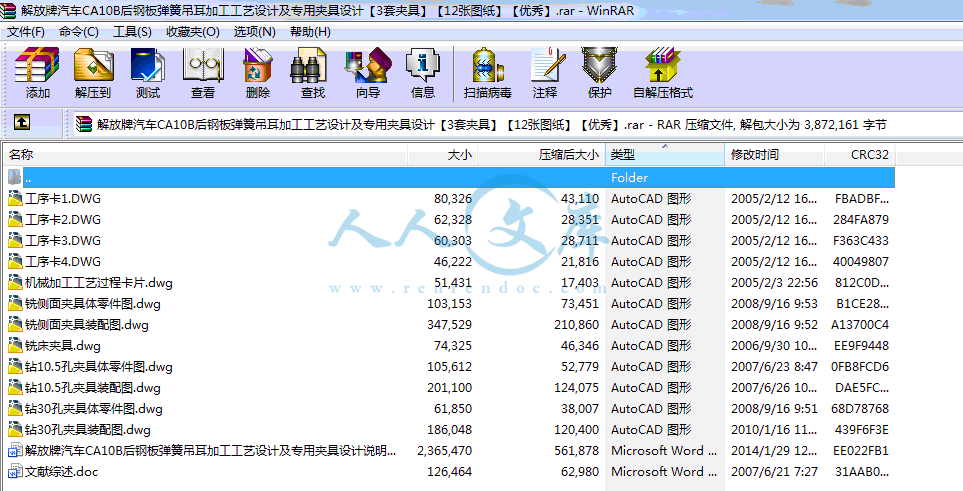Select file 铣侧面夹具装配图.dwg
The image size is (963, 491).
coord(87,324)
